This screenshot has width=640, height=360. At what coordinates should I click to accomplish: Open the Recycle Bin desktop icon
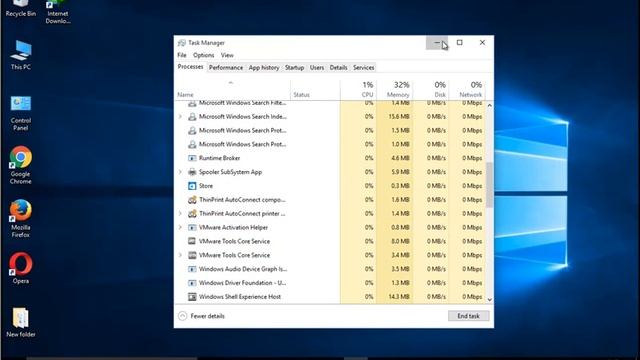click(x=20, y=9)
